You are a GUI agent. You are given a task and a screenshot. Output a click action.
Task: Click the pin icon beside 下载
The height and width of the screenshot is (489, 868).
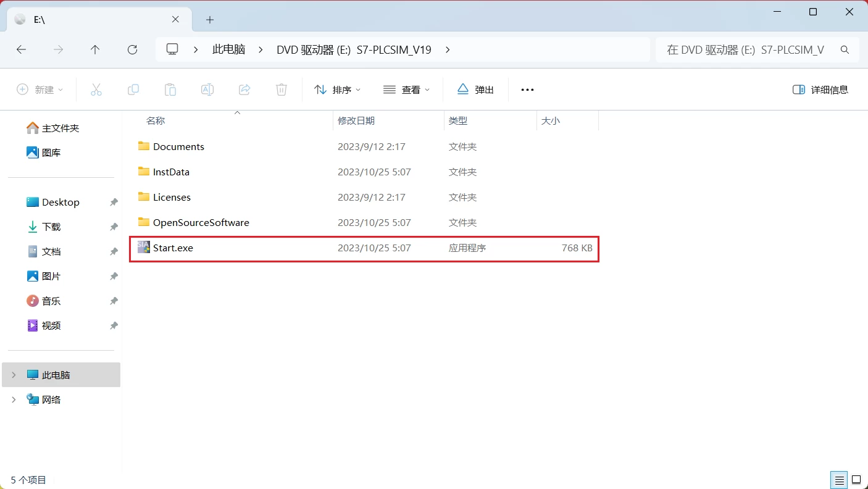(114, 227)
